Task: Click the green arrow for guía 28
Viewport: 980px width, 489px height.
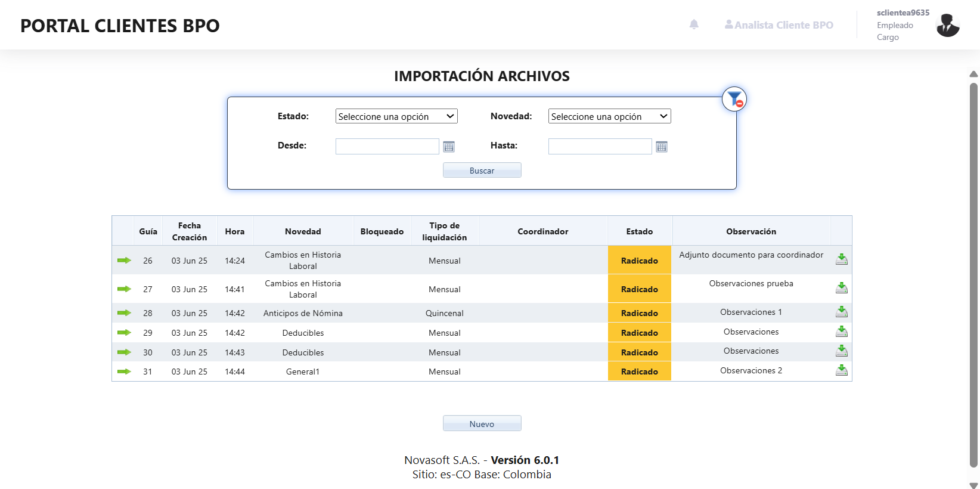Action: pos(124,313)
